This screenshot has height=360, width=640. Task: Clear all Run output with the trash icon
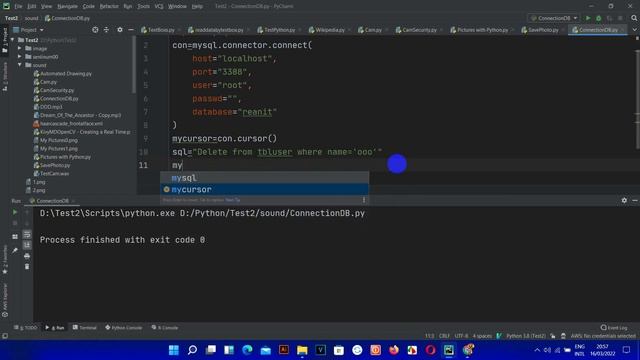[x=27, y=267]
